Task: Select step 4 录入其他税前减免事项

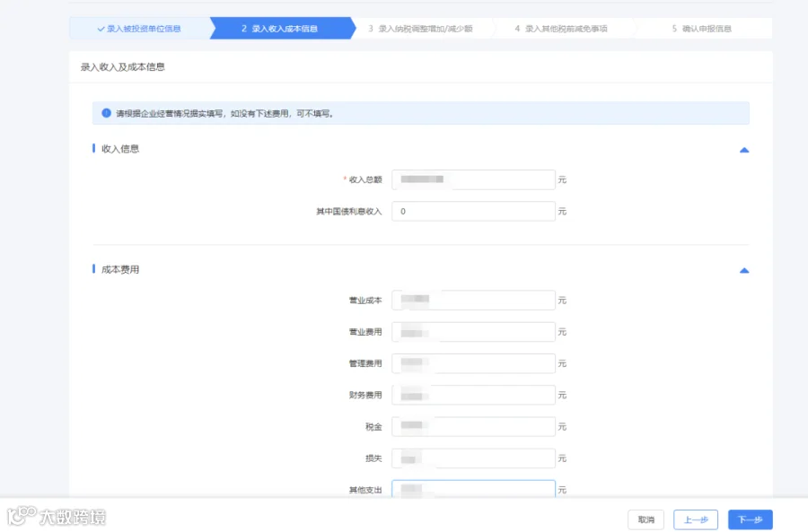Action: (560, 29)
